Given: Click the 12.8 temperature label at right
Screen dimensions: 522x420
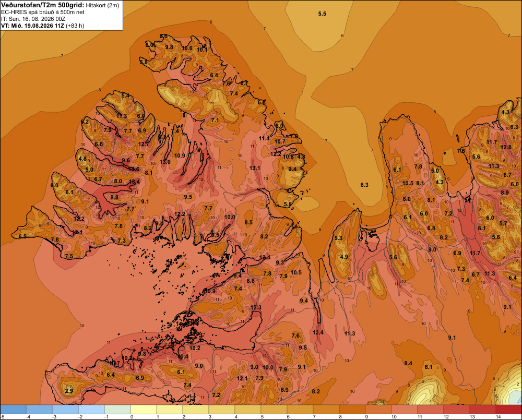Looking at the screenshot, I should point(506,147).
